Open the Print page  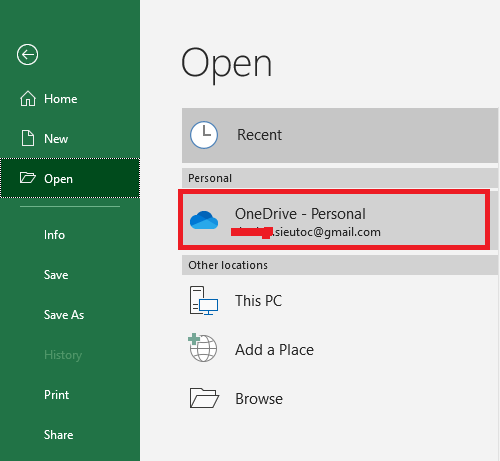click(x=70, y=395)
